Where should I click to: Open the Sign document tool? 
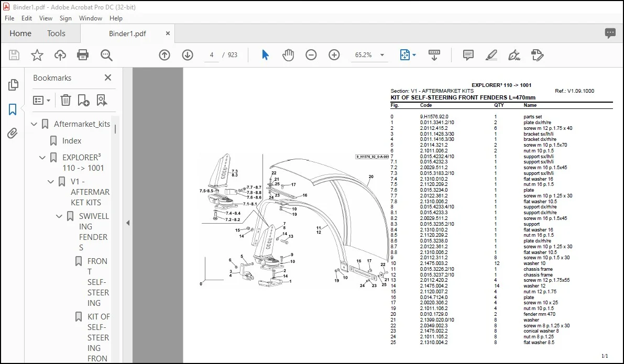click(514, 55)
